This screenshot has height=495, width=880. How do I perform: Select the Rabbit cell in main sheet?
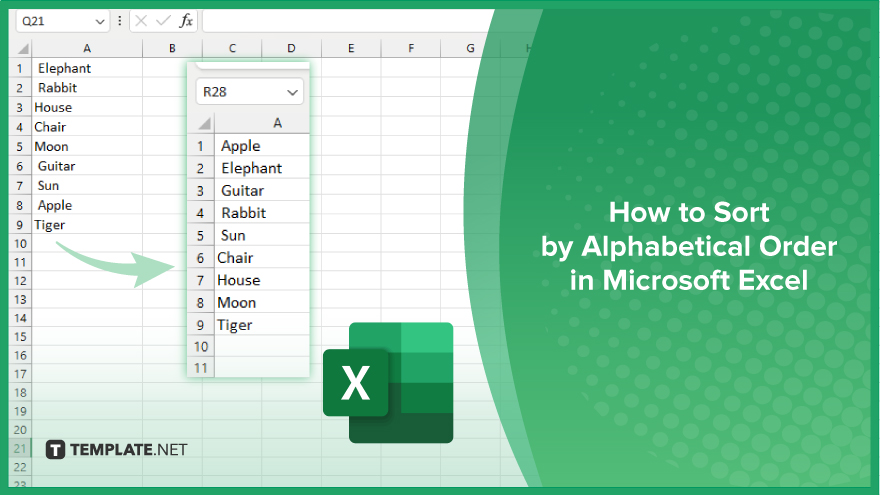click(87, 88)
